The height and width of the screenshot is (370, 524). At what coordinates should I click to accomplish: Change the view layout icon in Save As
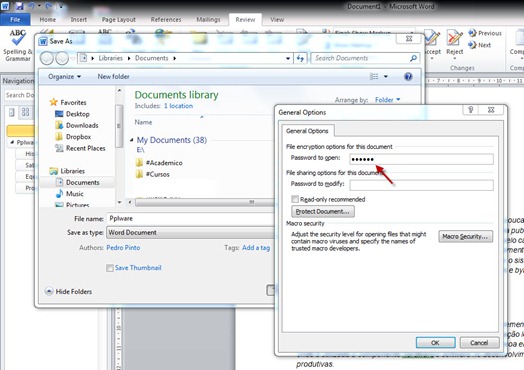pos(374,77)
